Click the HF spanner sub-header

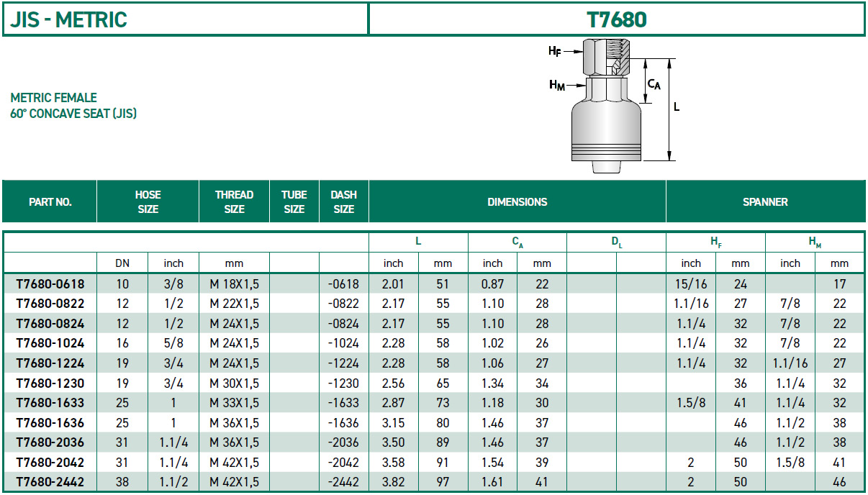click(715, 243)
